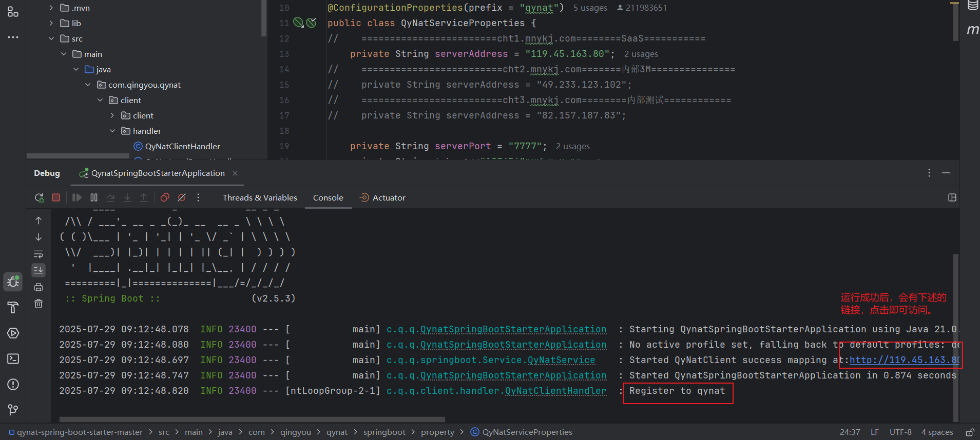Expand the lib folder
The image size is (980, 440).
[51, 23]
